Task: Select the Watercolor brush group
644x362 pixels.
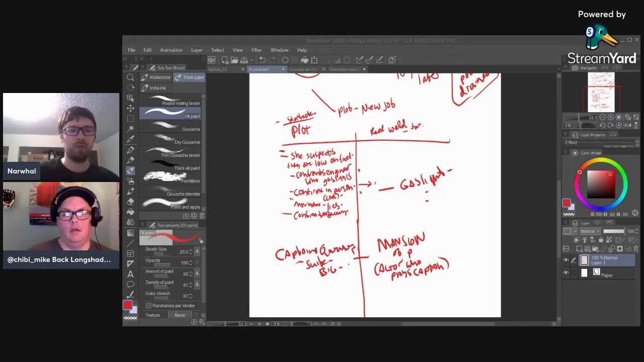Action: (x=156, y=77)
